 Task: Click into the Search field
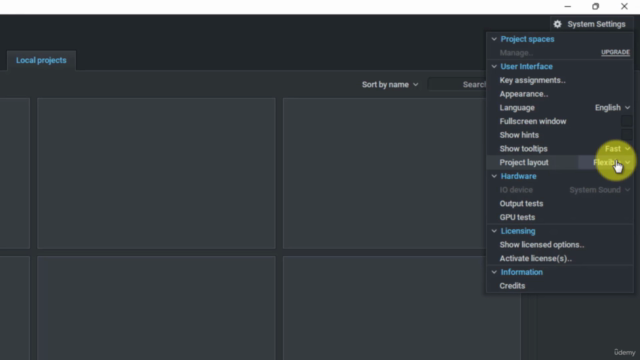click(x=457, y=84)
